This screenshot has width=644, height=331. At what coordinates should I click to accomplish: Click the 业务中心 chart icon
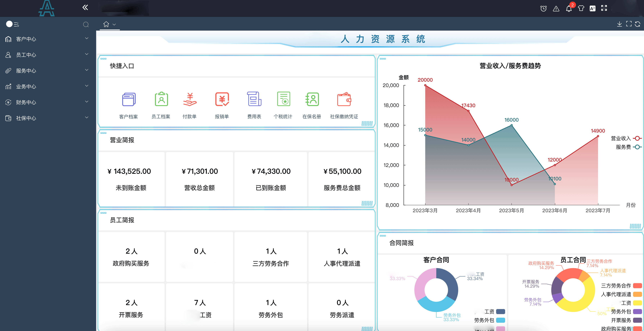tap(8, 86)
